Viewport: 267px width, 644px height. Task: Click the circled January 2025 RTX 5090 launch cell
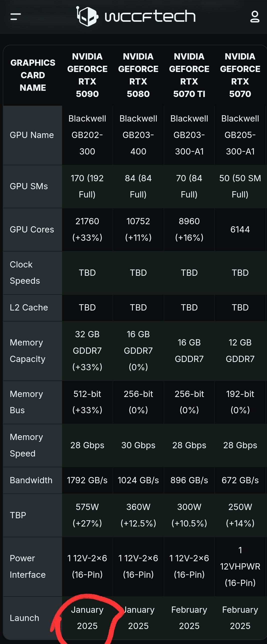[87, 618]
